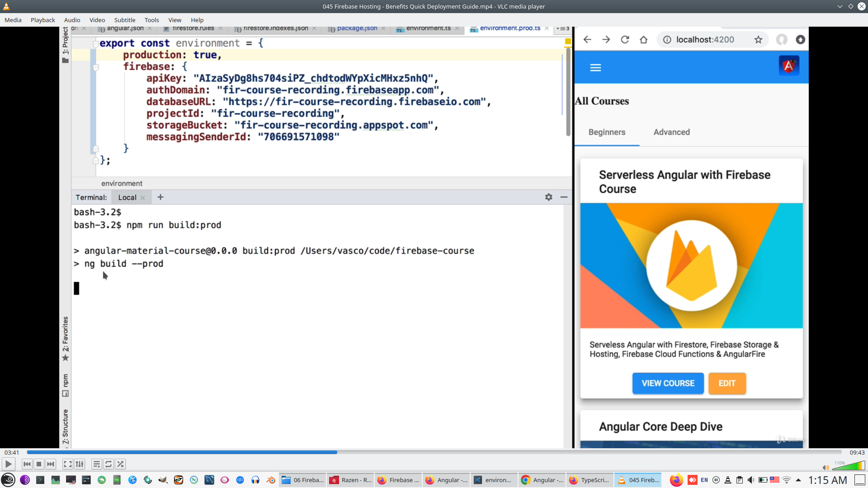The image size is (868, 488).
Task: Toggle fullscreen video mode
Action: point(67,464)
